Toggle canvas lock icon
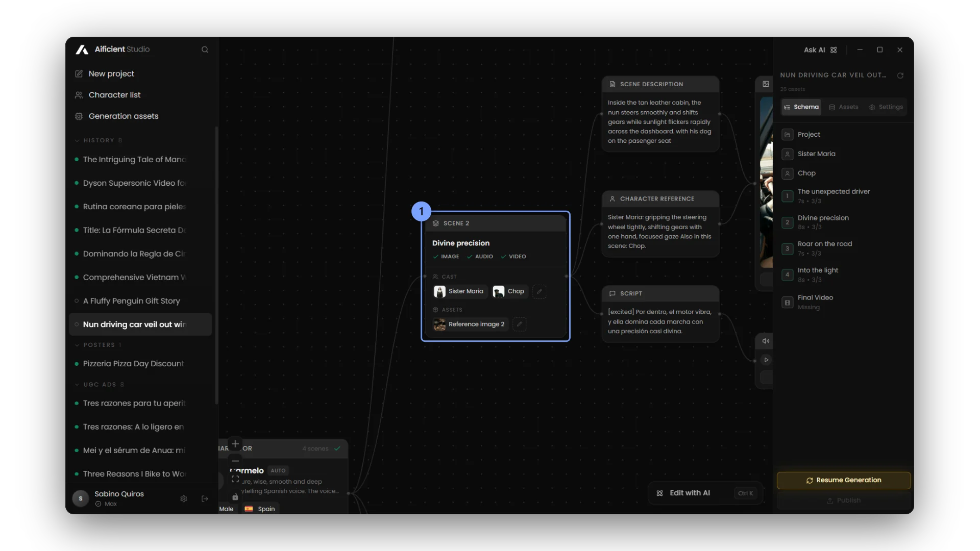 [x=235, y=497]
